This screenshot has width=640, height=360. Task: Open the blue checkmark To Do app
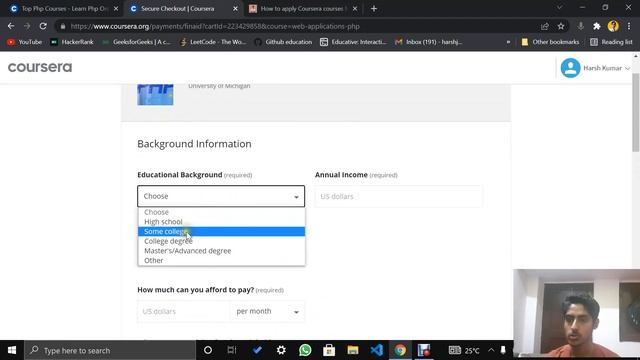(257, 350)
